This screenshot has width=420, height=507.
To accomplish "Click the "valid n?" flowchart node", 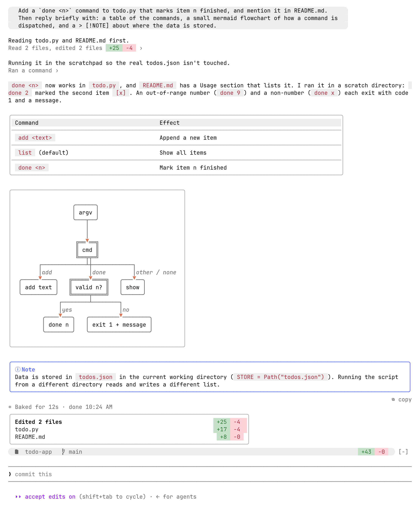I will pos(89,287).
